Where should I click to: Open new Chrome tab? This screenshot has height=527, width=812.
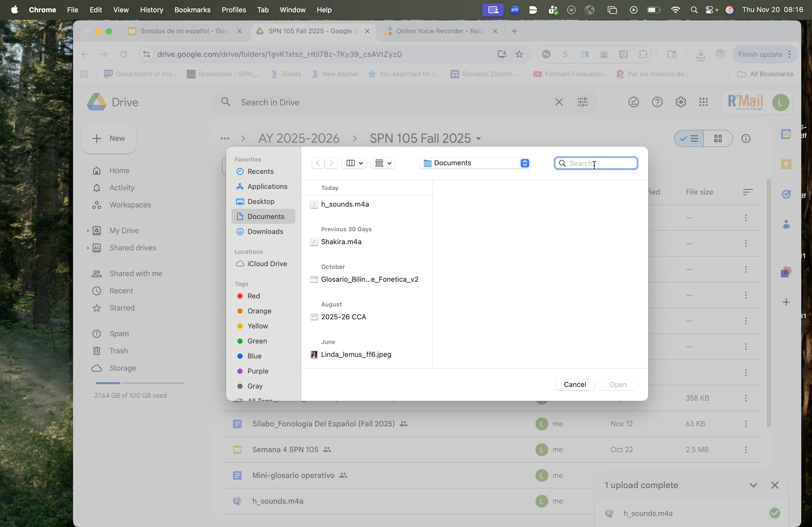514,31
